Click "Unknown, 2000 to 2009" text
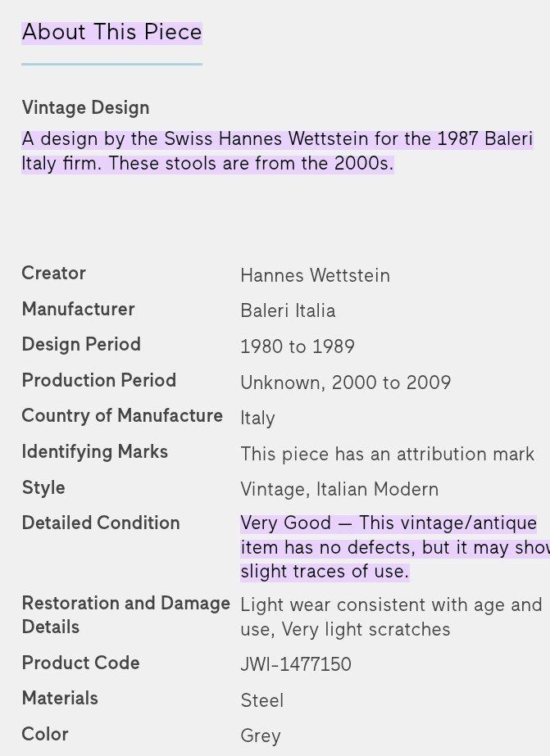This screenshot has width=550, height=756. pyautogui.click(x=345, y=383)
